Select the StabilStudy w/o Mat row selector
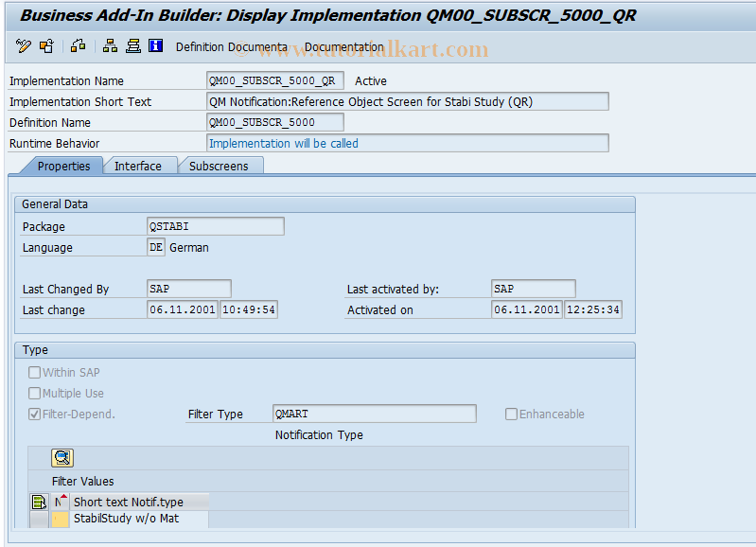Screen dimensions: 756x547 click(x=39, y=519)
